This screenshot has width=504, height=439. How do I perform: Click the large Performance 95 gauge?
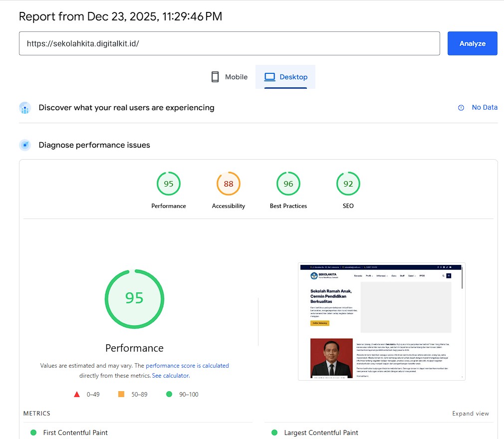point(134,298)
